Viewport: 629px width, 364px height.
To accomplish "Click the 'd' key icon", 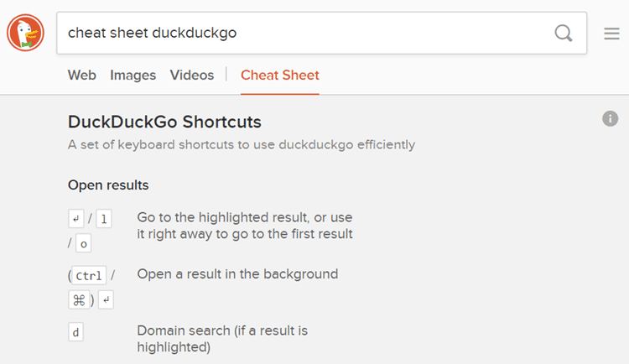I will click(x=76, y=332).
